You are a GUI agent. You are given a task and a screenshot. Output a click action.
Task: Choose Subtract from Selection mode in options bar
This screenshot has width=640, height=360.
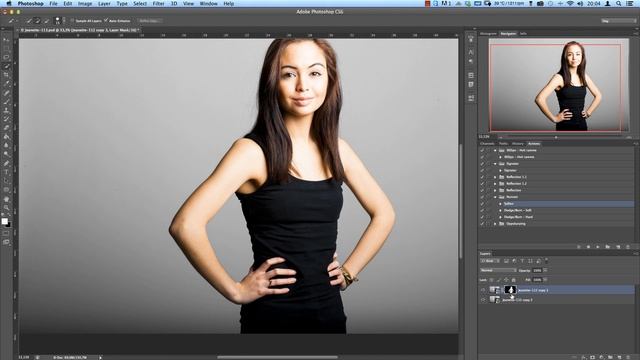pos(46,20)
